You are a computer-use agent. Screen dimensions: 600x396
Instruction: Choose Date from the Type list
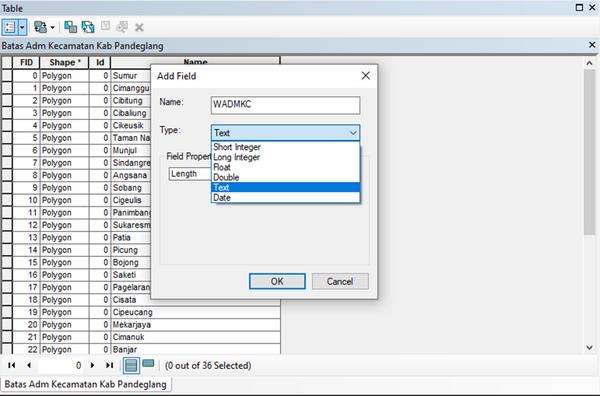285,198
